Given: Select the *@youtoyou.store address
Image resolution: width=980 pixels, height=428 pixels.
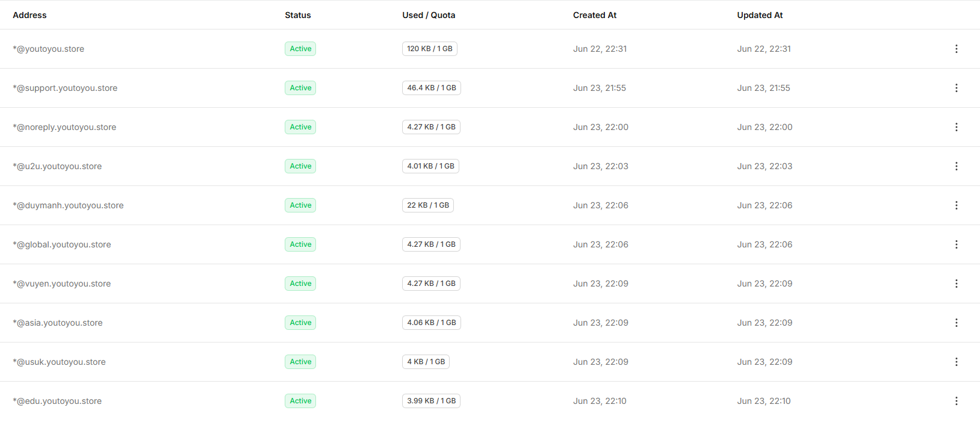Looking at the screenshot, I should point(48,49).
